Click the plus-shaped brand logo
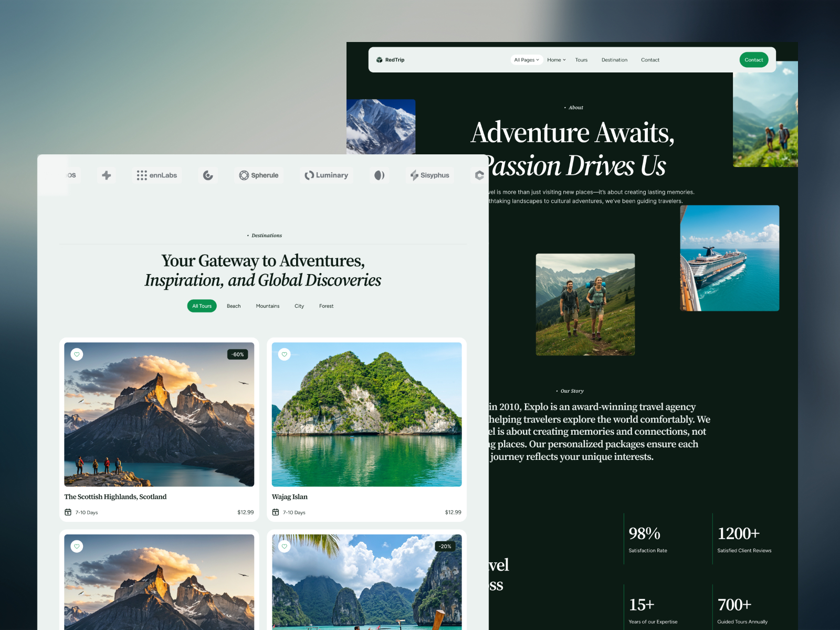Viewport: 840px width, 630px height. [107, 175]
